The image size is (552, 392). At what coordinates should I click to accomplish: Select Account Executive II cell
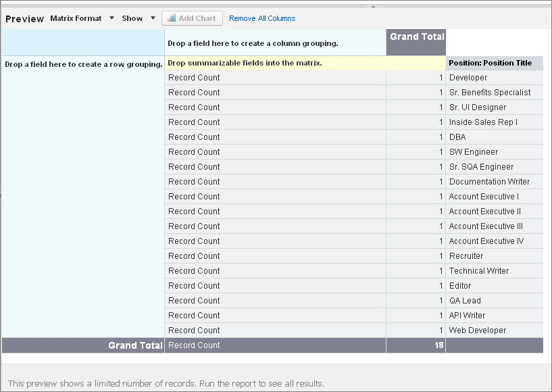[x=495, y=212]
